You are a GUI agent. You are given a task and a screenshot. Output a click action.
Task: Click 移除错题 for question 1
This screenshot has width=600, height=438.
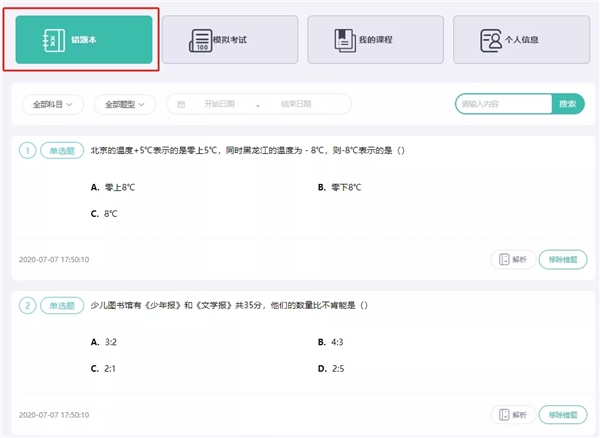tap(563, 260)
